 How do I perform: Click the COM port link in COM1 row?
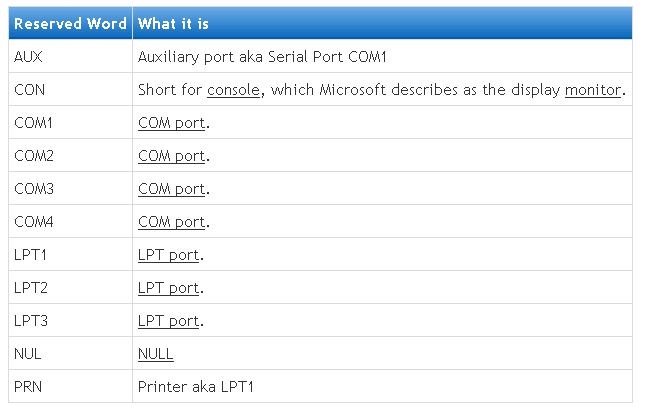pos(171,123)
